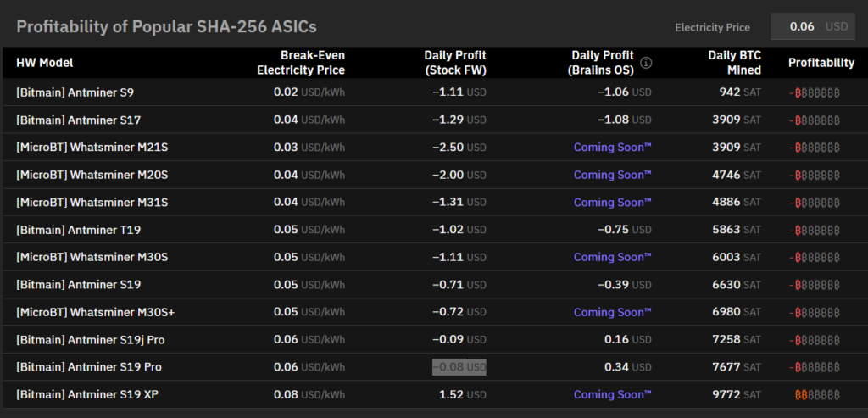Click the 0.16 USD Braiins OS profit value
Image resolution: width=868 pixels, height=418 pixels.
click(x=628, y=340)
